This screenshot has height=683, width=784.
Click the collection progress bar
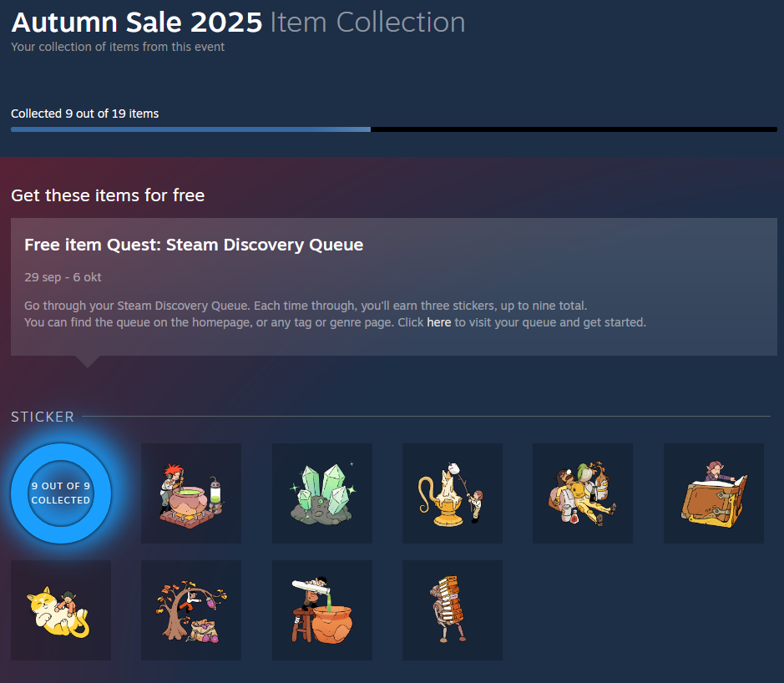[393, 129]
